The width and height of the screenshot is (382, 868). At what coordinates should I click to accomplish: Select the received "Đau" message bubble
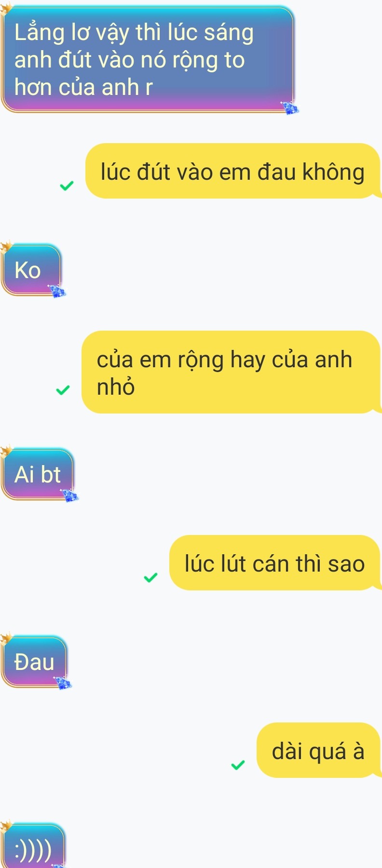point(34,662)
